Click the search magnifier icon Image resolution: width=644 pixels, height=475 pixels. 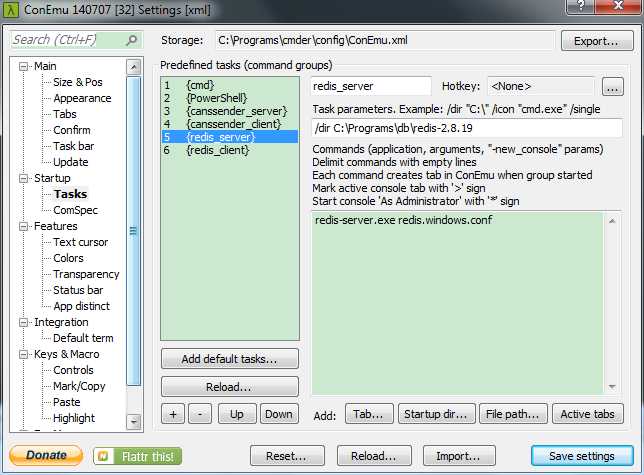(131, 40)
